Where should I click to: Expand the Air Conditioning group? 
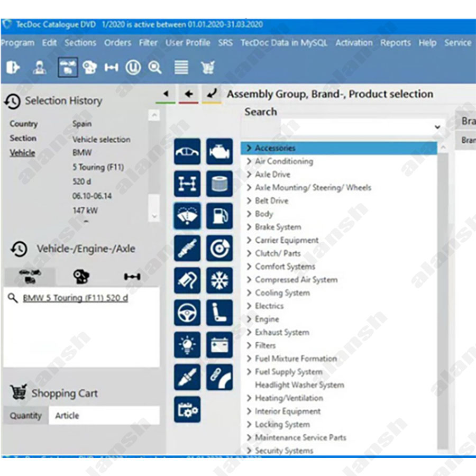coord(249,161)
